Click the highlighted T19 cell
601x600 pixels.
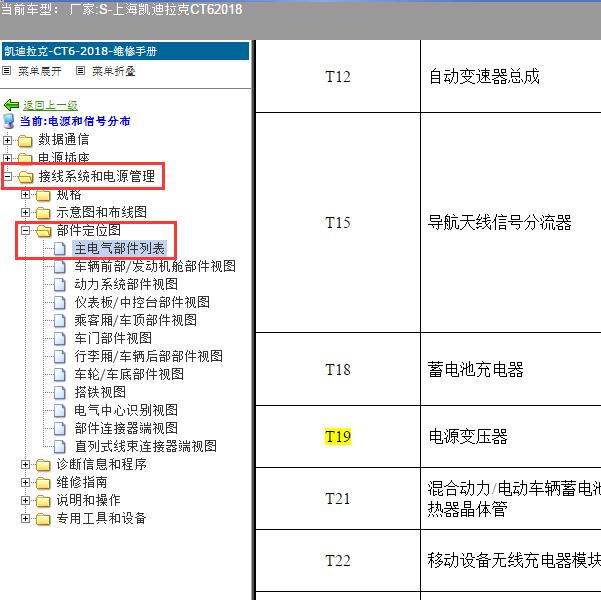pos(338,436)
